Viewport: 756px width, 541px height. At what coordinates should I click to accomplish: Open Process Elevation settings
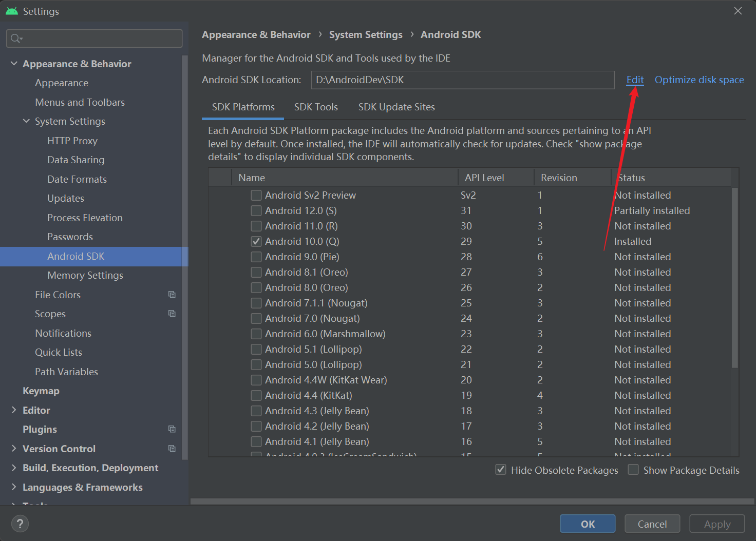tap(85, 218)
